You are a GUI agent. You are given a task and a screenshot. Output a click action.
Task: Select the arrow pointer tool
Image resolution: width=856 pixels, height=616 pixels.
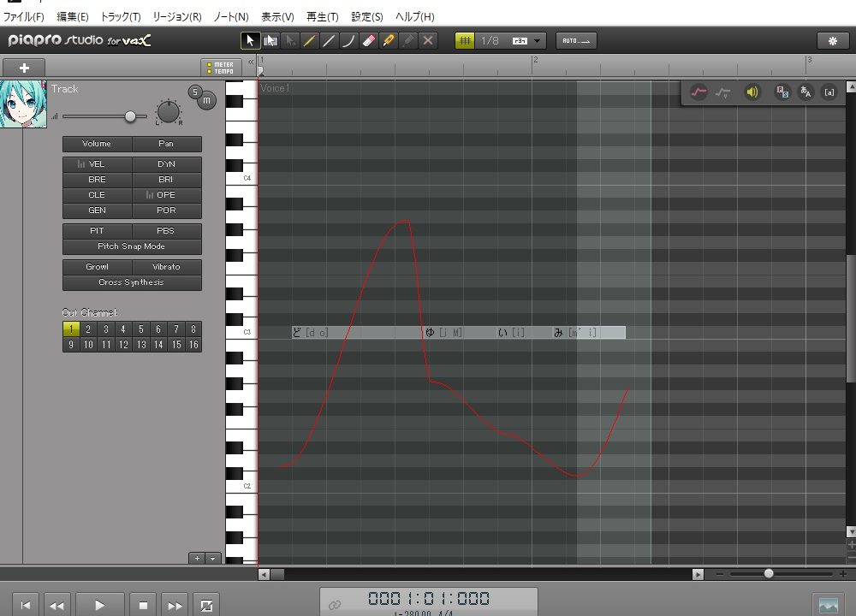(x=251, y=40)
